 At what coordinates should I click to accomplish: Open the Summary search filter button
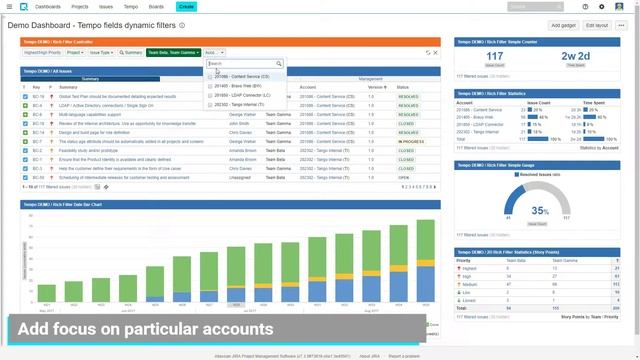(x=131, y=53)
